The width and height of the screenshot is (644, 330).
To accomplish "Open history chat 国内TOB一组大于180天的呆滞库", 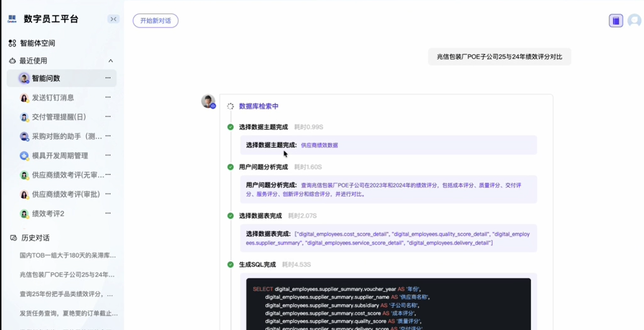I will (68, 255).
